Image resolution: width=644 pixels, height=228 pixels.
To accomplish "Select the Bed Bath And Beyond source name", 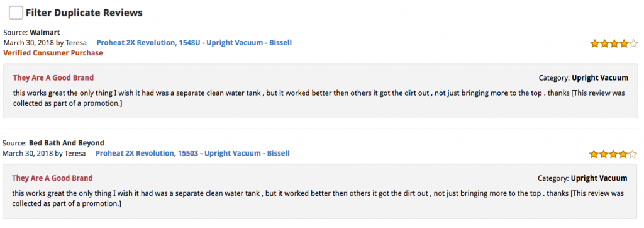I will 67,143.
